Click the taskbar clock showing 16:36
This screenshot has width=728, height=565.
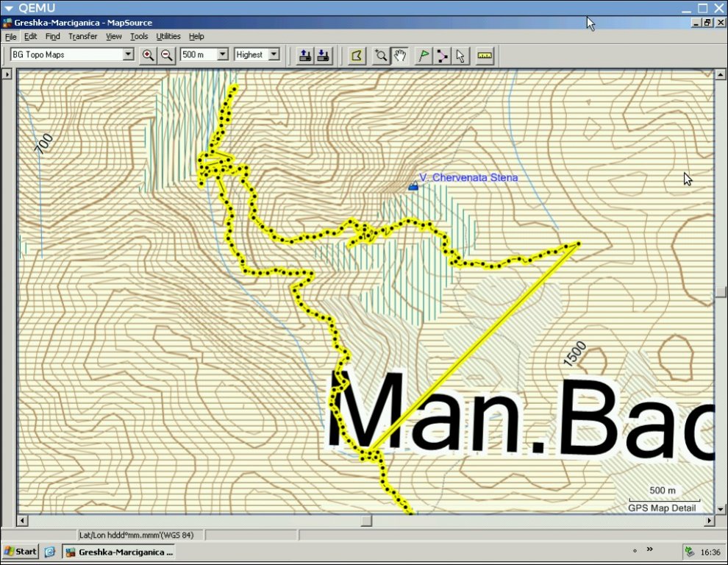[710, 552]
